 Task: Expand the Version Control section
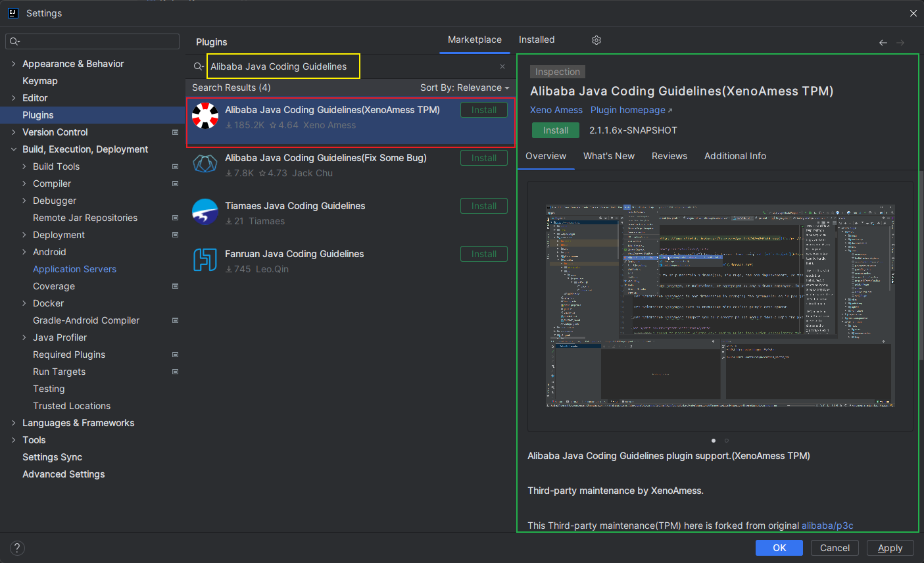click(14, 132)
